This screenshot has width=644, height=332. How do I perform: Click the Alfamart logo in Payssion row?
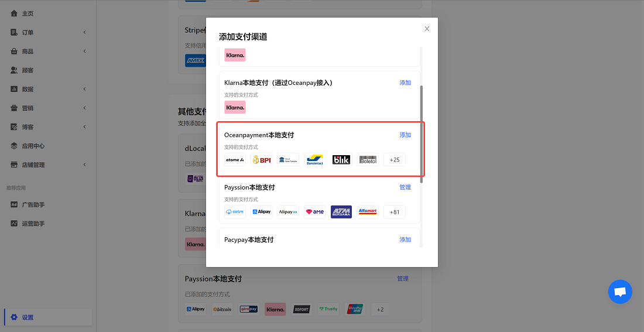click(x=368, y=212)
